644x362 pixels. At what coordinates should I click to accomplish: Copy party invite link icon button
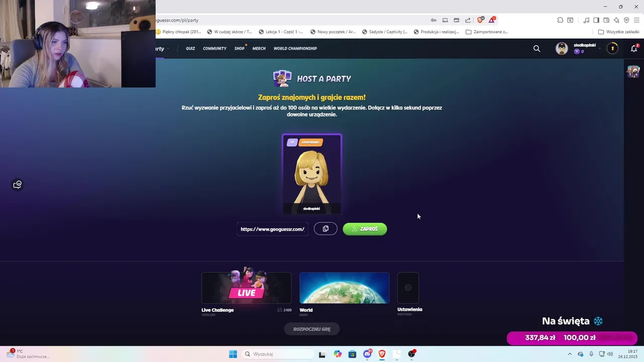(x=326, y=229)
